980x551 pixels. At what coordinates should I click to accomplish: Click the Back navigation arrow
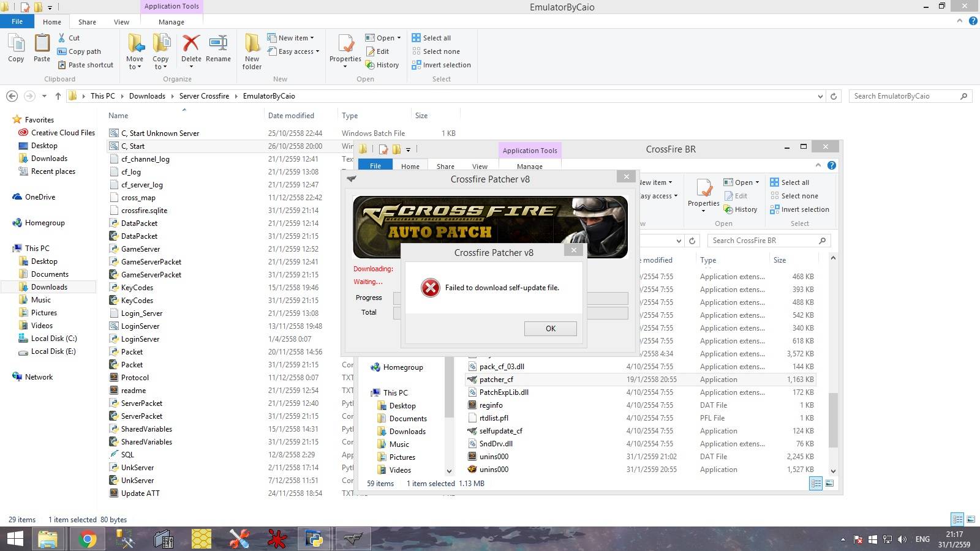click(12, 96)
